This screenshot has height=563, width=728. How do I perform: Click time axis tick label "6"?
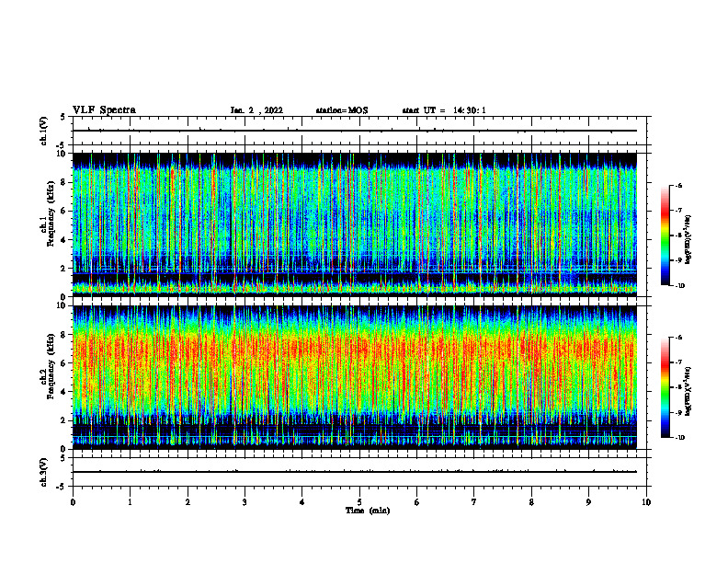click(x=417, y=502)
